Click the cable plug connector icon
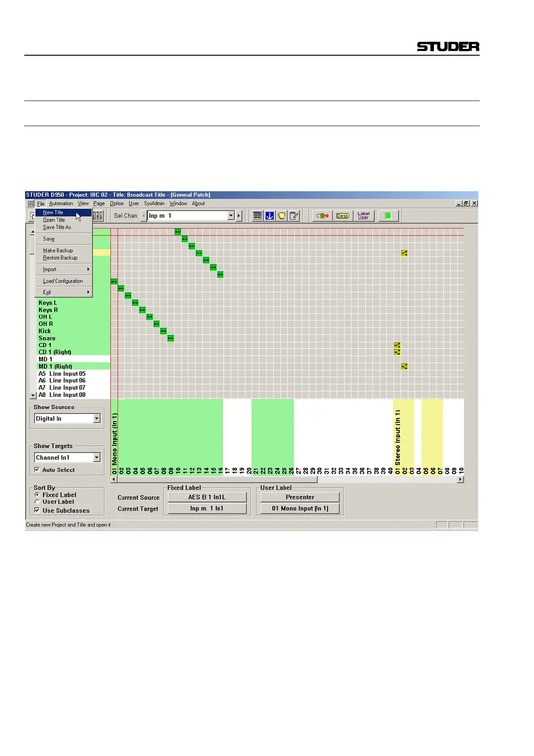This screenshot has height=756, width=534. 322,216
